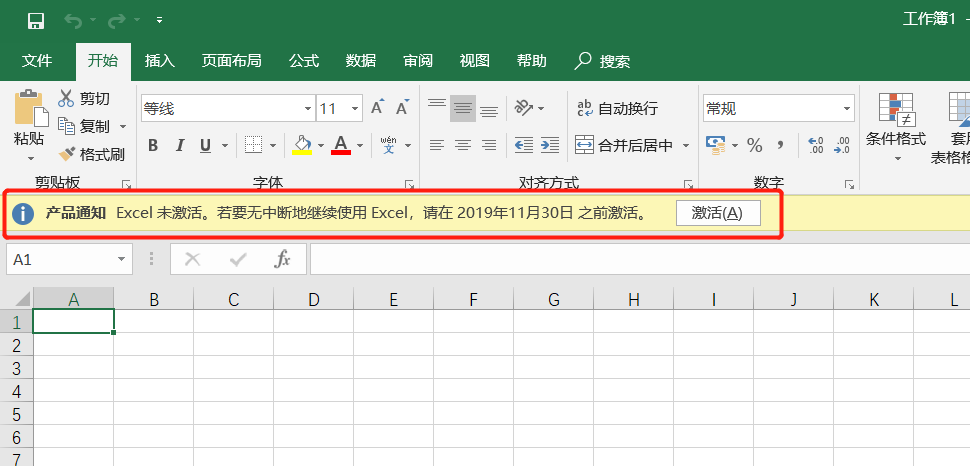Expand the 复制 dropdown arrow
This screenshot has height=466, width=970.
[122, 126]
